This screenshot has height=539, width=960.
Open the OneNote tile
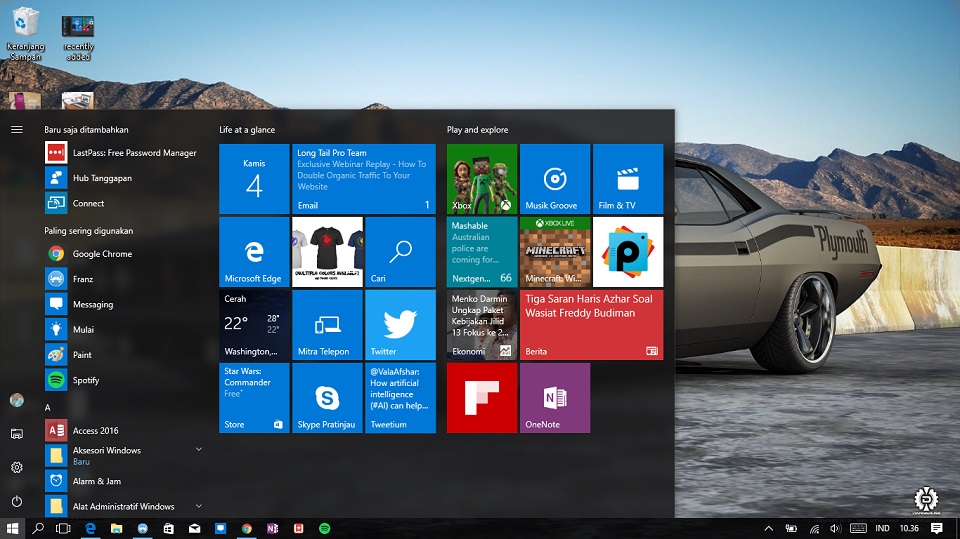tap(554, 398)
